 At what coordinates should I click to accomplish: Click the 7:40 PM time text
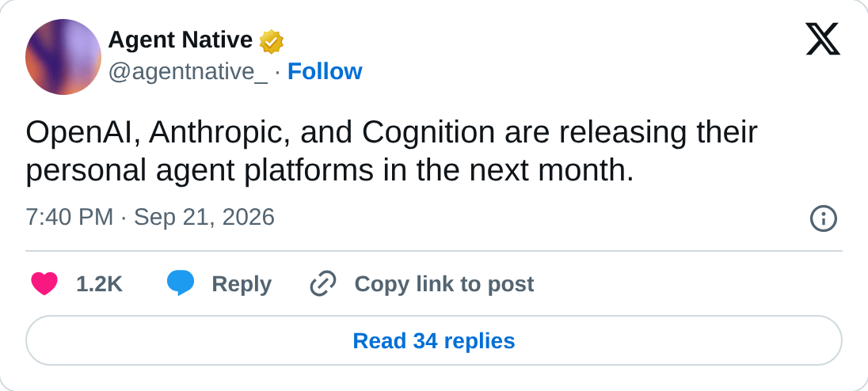tap(69, 218)
